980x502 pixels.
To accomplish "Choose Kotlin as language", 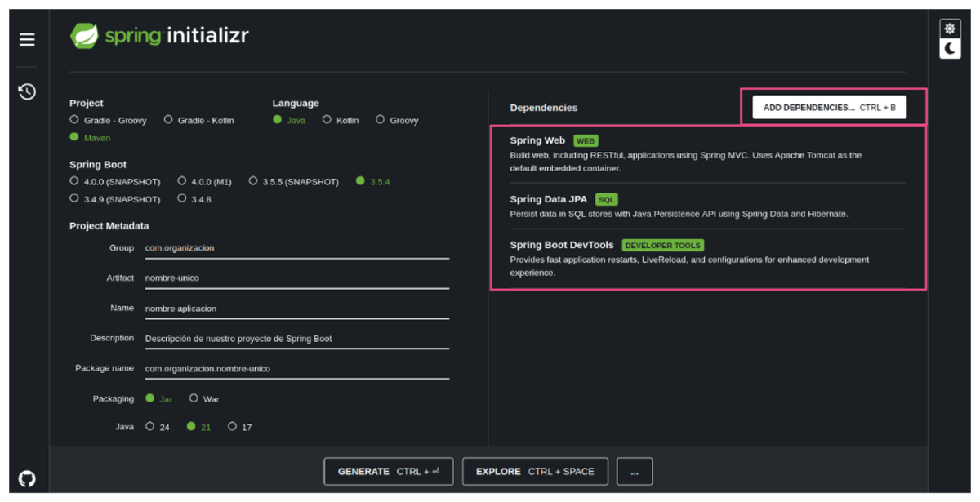I will click(x=341, y=120).
